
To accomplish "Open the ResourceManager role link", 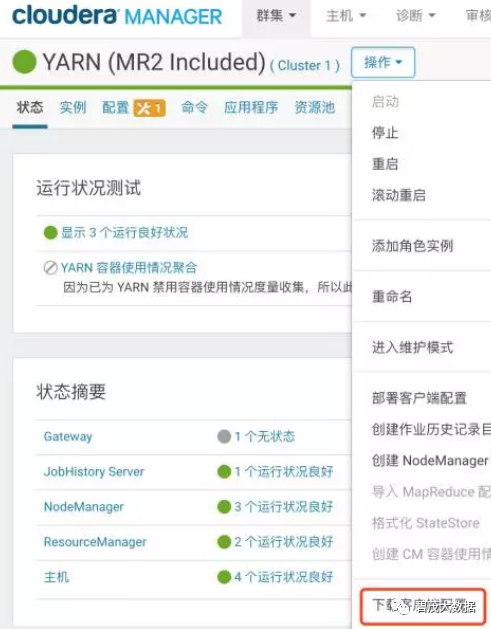I will coord(95,542).
